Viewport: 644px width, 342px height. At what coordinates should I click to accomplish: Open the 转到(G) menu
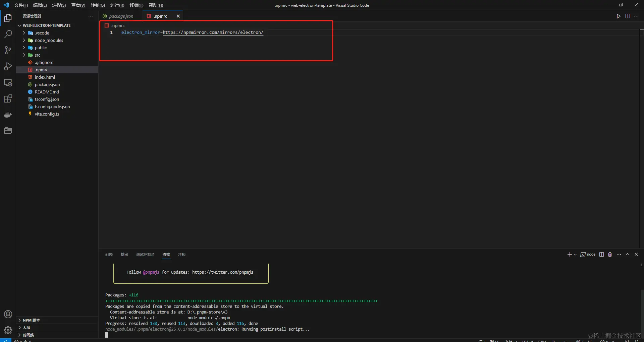pos(98,5)
